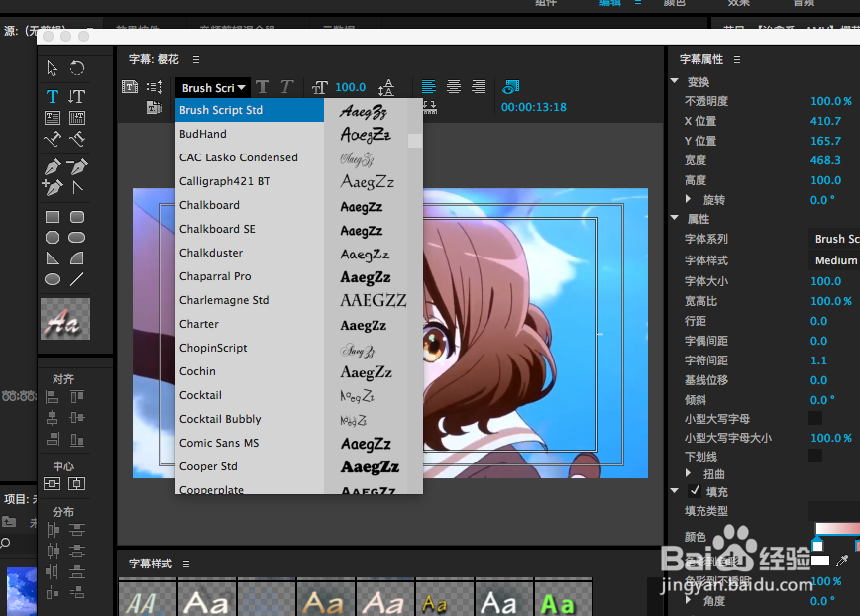Click the toolbar font size 100.0 value
Viewport: 860px width, 616px height.
pos(350,87)
